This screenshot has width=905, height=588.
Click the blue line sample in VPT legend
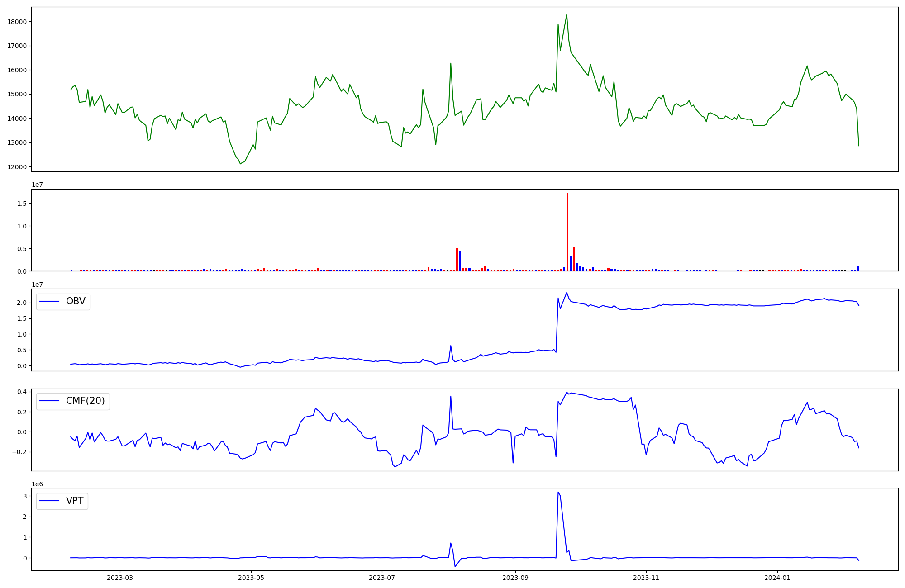pyautogui.click(x=50, y=501)
